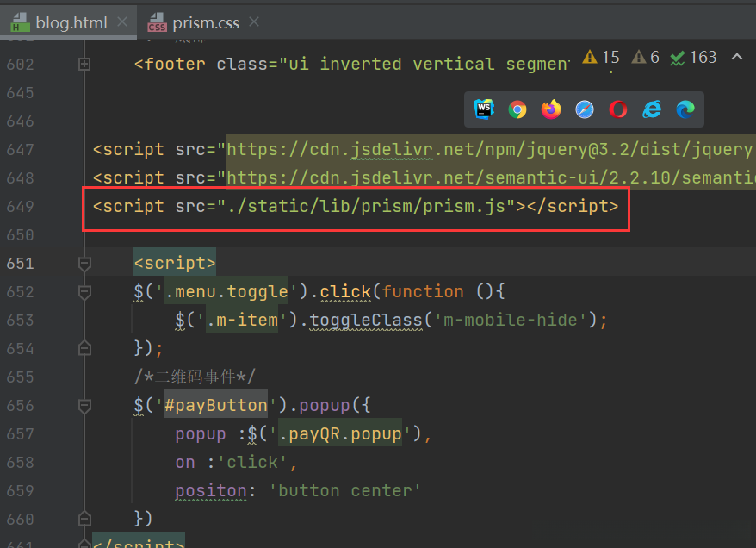Screen dimensions: 756x548
Task: Collapse popup block fold at line 656
Action: pos(84,406)
